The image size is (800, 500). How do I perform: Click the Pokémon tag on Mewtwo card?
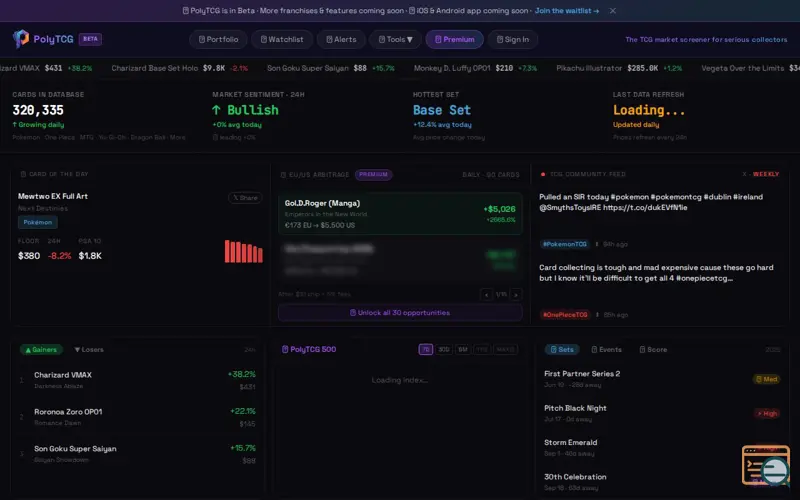coord(38,222)
